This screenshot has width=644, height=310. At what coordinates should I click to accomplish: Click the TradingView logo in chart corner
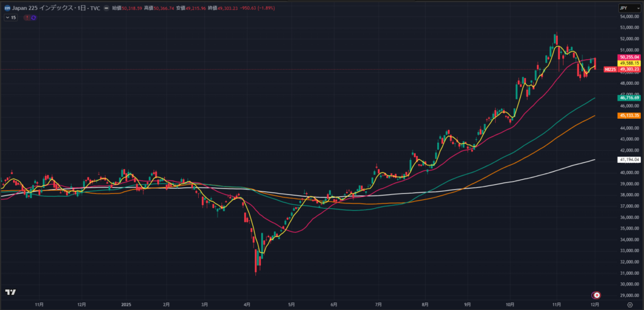10,292
